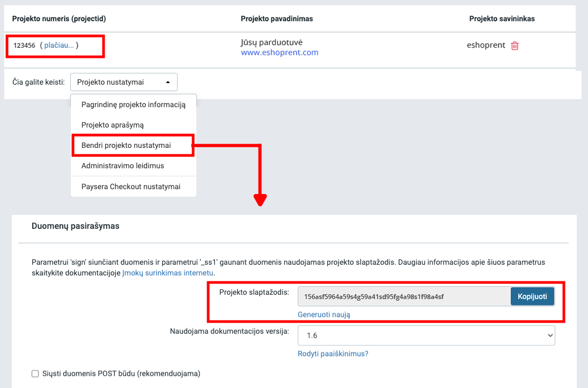Enable sending data via POST checkbox

pyautogui.click(x=35, y=374)
